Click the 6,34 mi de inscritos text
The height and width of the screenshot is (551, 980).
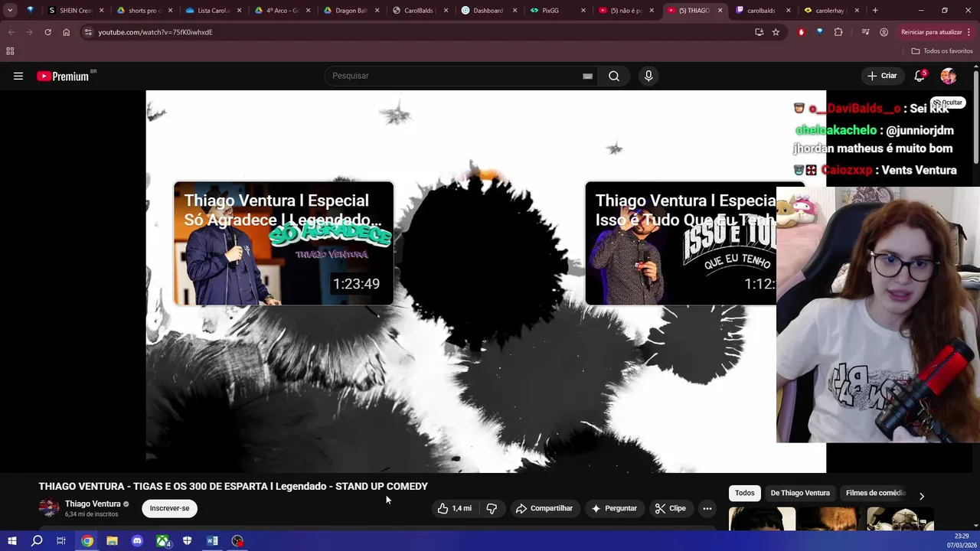(x=91, y=514)
